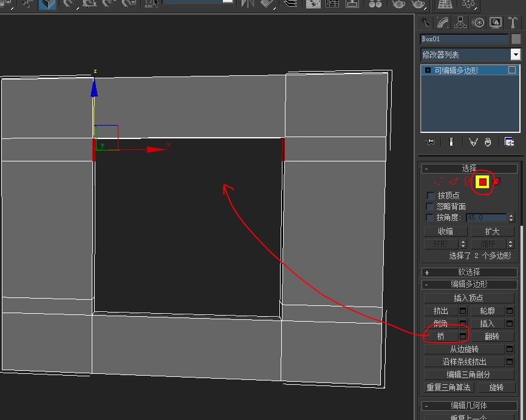Viewport: 526px width, 420px height.
Task: Expand the 软选择 rollout
Action: pos(470,272)
